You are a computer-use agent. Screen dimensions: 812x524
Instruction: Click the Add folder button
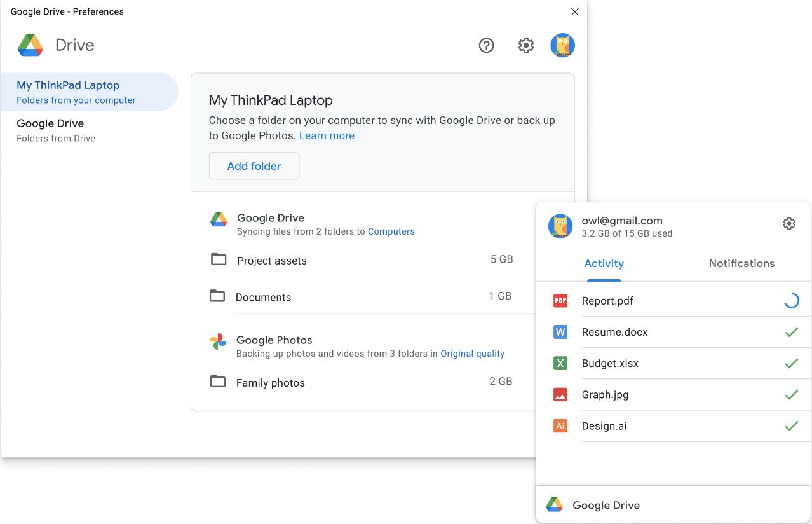(254, 165)
